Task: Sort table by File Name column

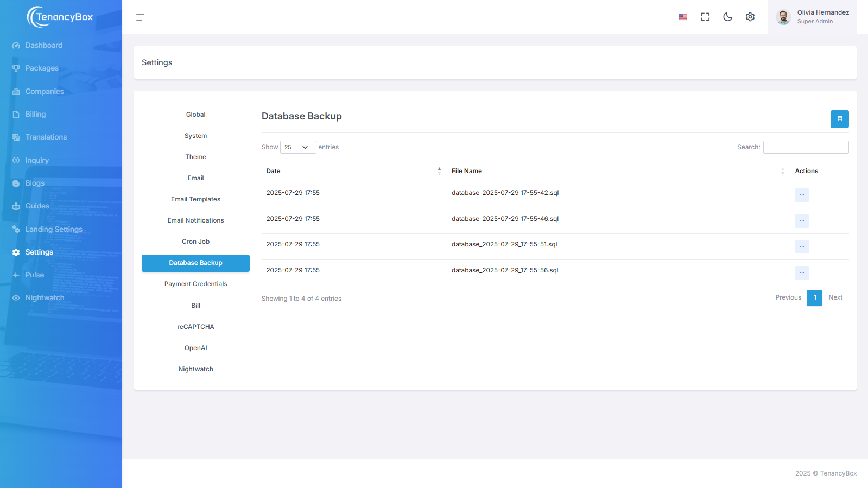Action: (618, 171)
